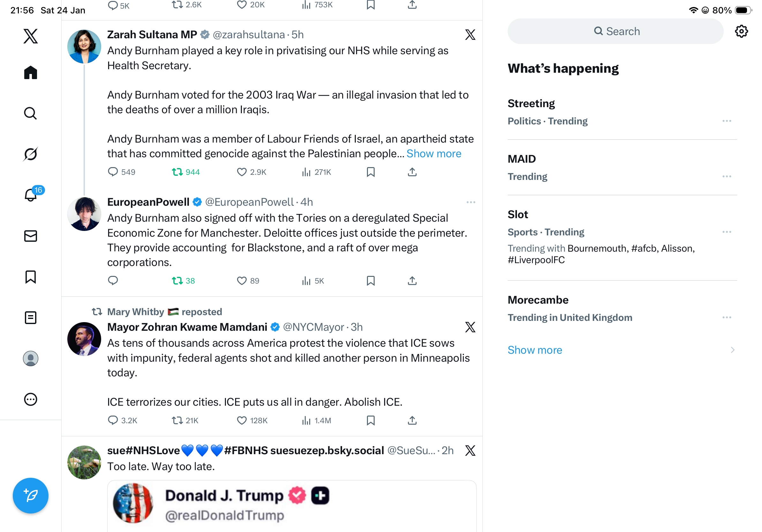The width and height of the screenshot is (762, 532).
Task: Open the Lists icon in sidebar
Action: [x=31, y=317]
